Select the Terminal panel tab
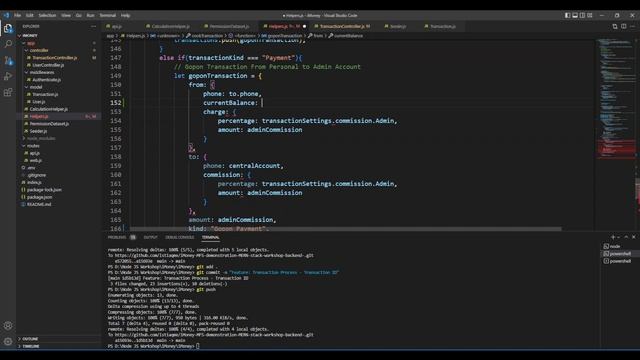This screenshot has height=360, width=640. click(210, 237)
